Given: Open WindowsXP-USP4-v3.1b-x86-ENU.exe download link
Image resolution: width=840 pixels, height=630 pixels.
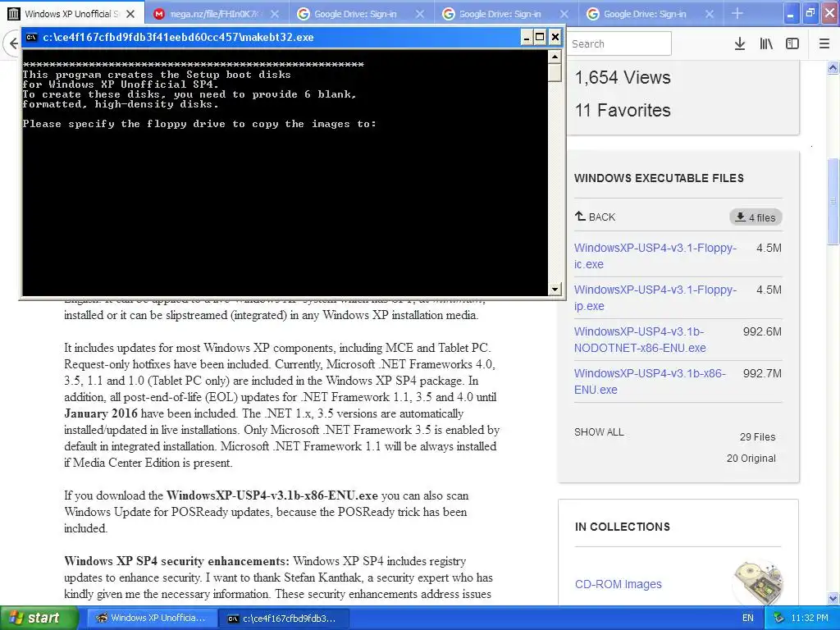Looking at the screenshot, I should point(650,381).
